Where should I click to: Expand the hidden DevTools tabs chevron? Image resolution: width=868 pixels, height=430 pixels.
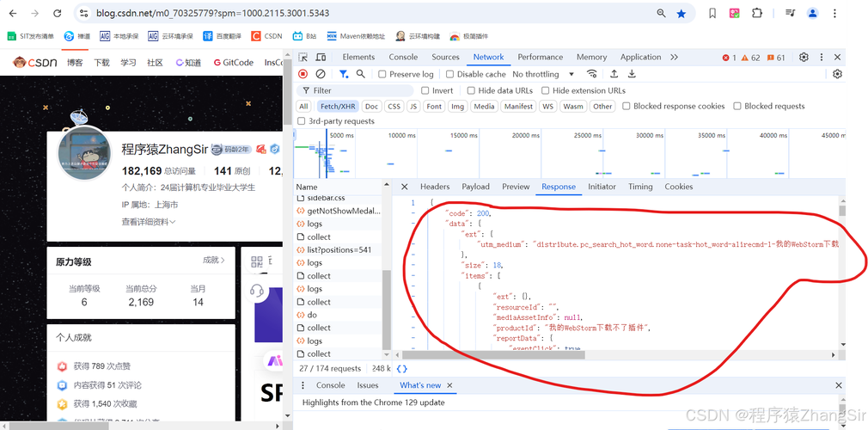pyautogui.click(x=675, y=57)
